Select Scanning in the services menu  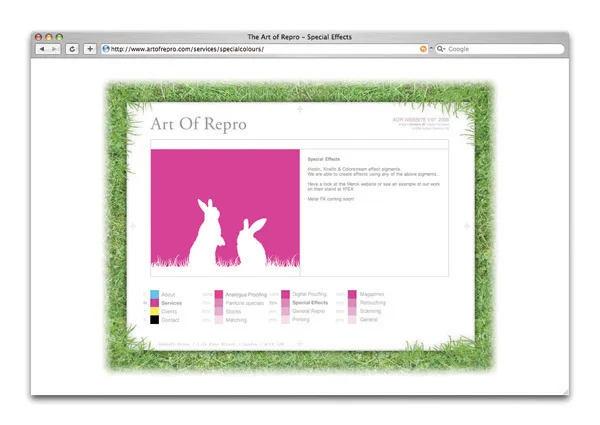tap(370, 311)
